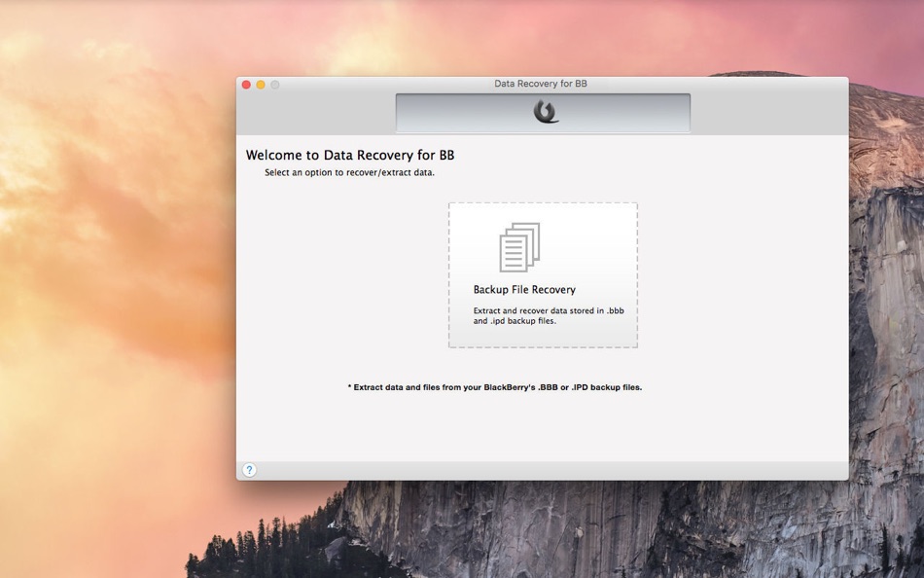Click the 'Welcome to Data Recovery for BB' heading
The height and width of the screenshot is (578, 924).
[350, 155]
